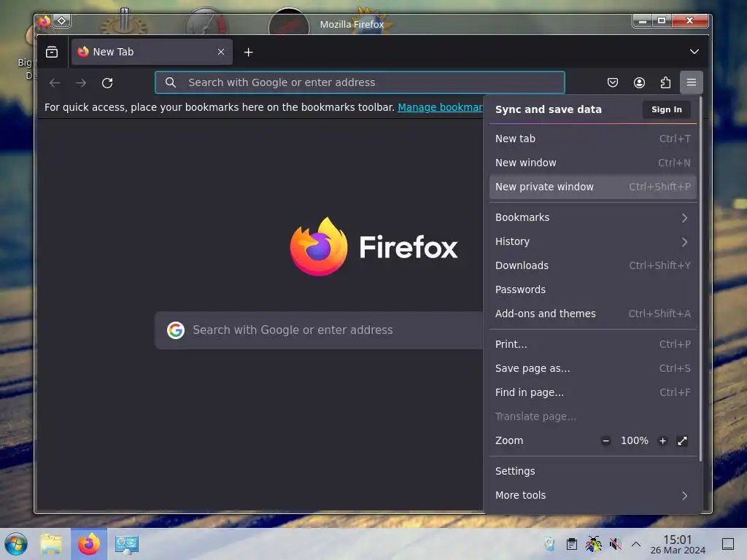Click the Sign In button
Screen dimensions: 747x560
pos(667,109)
